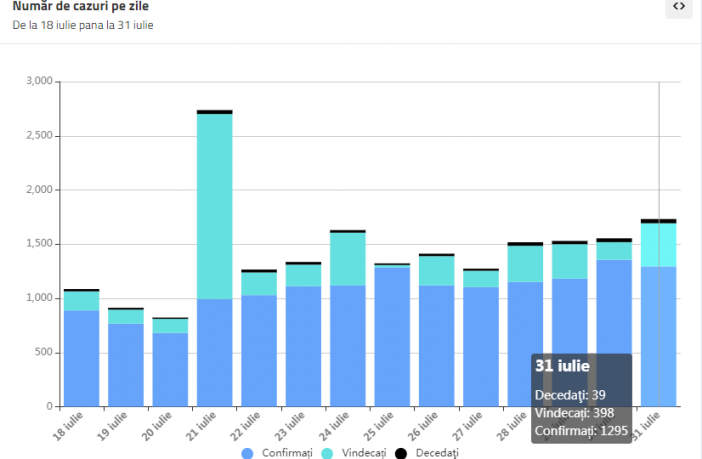Click the 31 iulie tooltip box

pyautogui.click(x=582, y=397)
